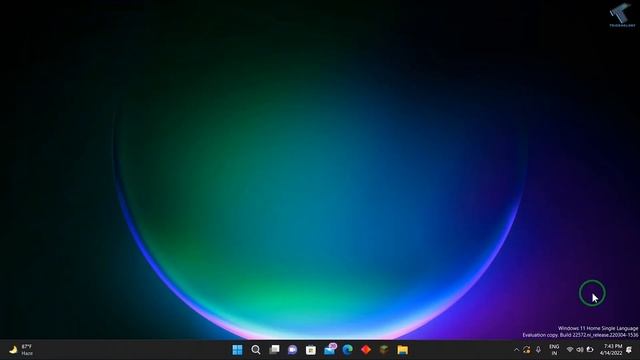Click the sync update tray icon
This screenshot has height=360, width=640.
[x=527, y=350]
